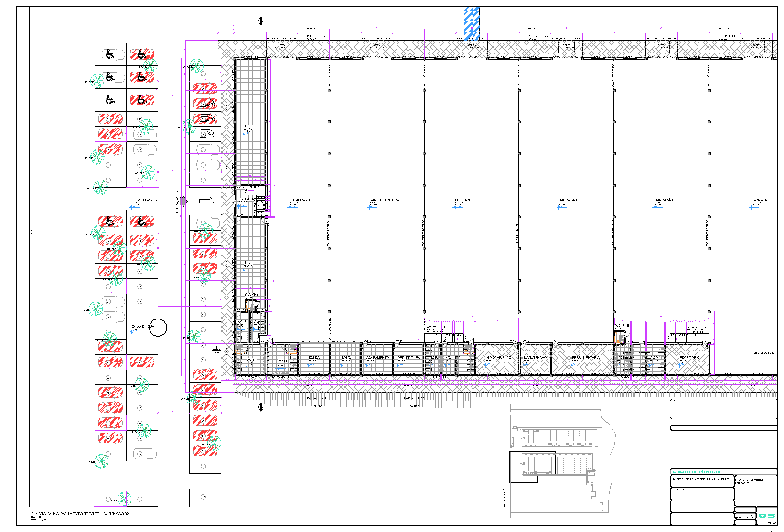Select the gray triangle marker left of the entrance arrow
The image size is (784, 532).
click(184, 202)
